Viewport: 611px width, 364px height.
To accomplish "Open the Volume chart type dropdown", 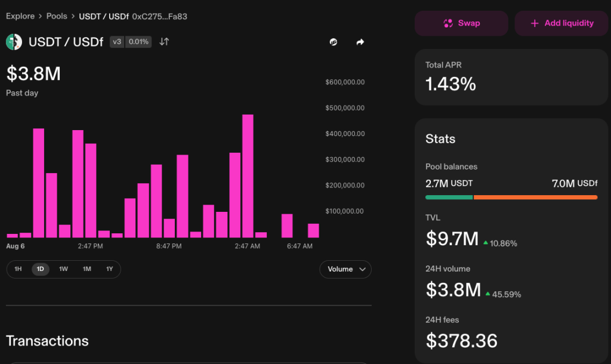I will (x=345, y=269).
